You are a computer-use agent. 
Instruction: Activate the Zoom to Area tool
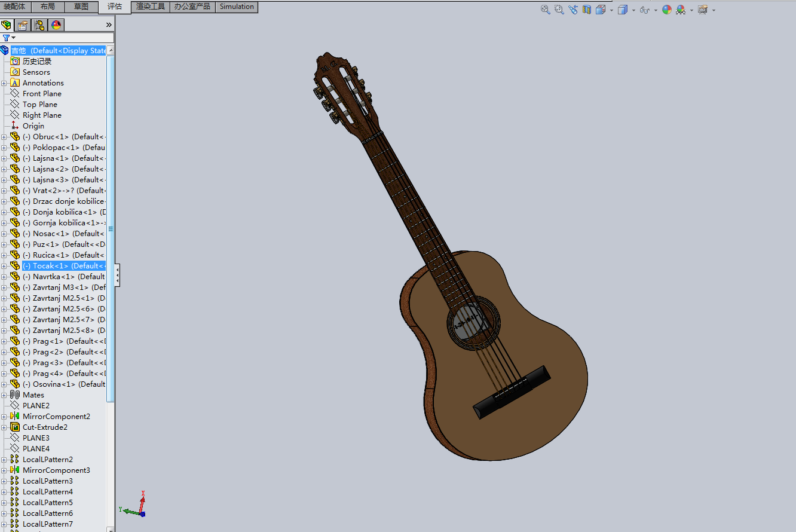[559, 10]
